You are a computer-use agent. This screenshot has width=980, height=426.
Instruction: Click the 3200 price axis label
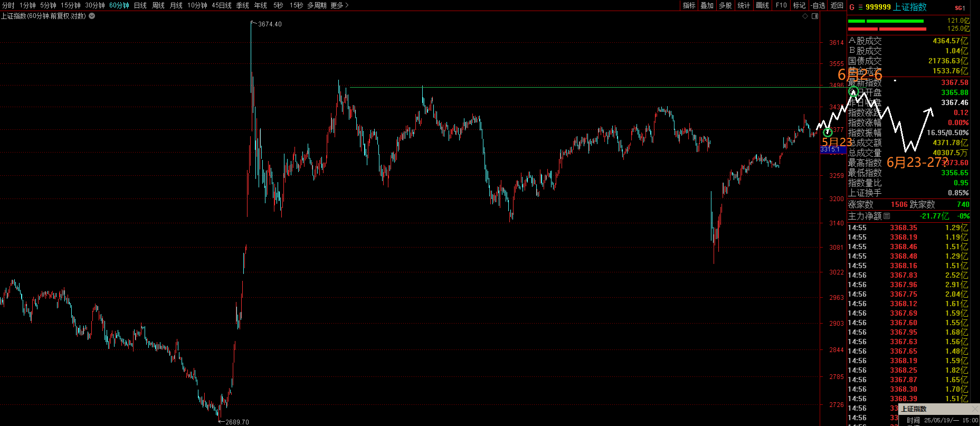tap(836, 199)
